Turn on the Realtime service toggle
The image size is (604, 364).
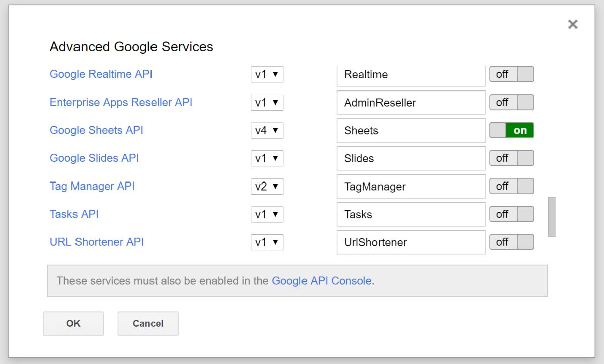(x=511, y=74)
